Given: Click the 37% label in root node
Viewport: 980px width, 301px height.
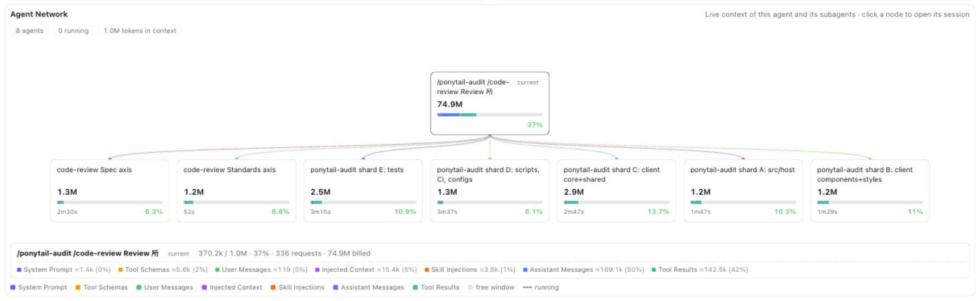Looking at the screenshot, I should [x=535, y=125].
